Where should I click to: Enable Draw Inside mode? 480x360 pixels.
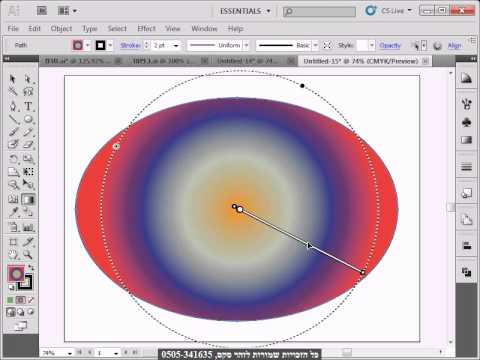point(31,312)
